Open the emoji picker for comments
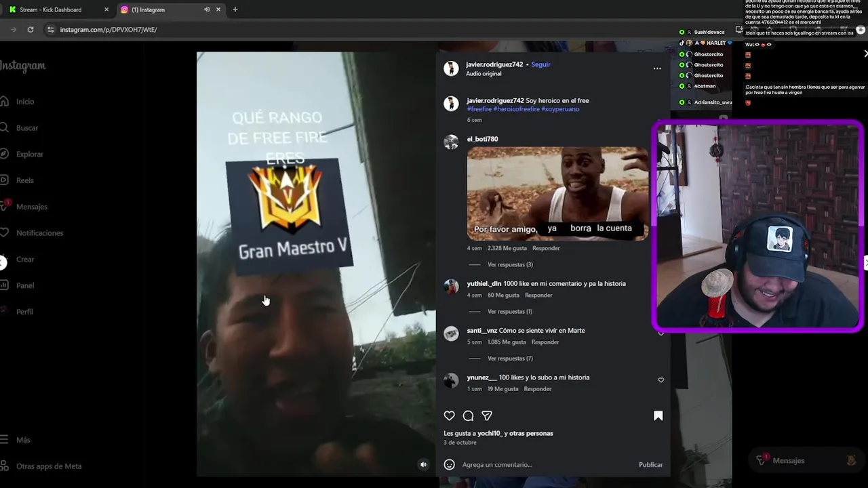868x488 pixels. tap(449, 464)
